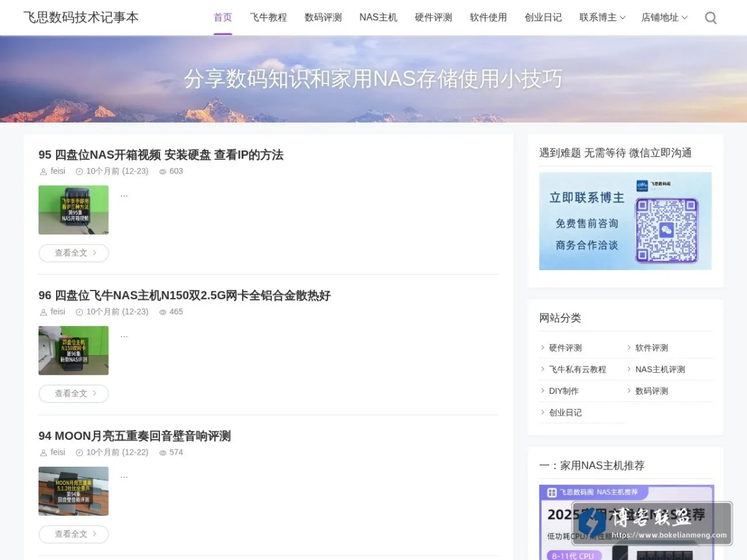Open 软件评测 category in sidebar

coord(652,348)
